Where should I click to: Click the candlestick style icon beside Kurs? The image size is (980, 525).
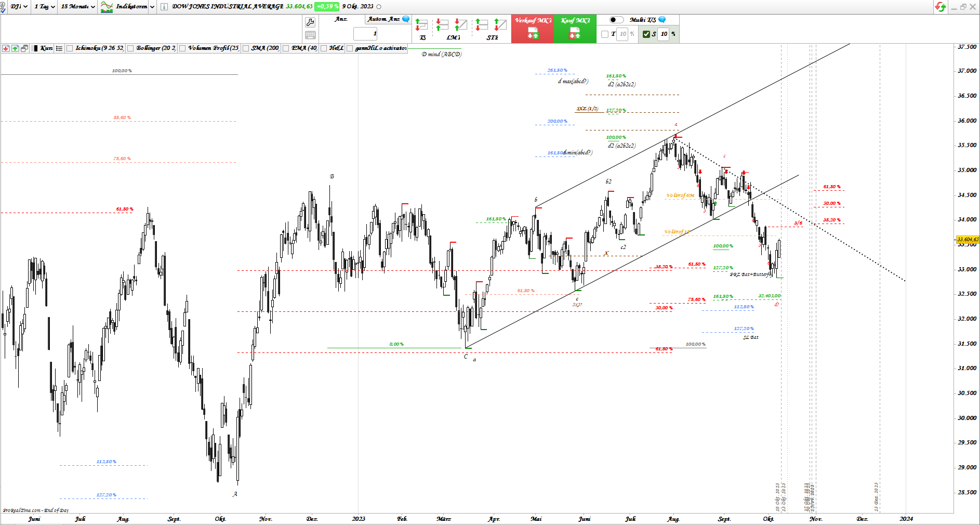(35, 48)
